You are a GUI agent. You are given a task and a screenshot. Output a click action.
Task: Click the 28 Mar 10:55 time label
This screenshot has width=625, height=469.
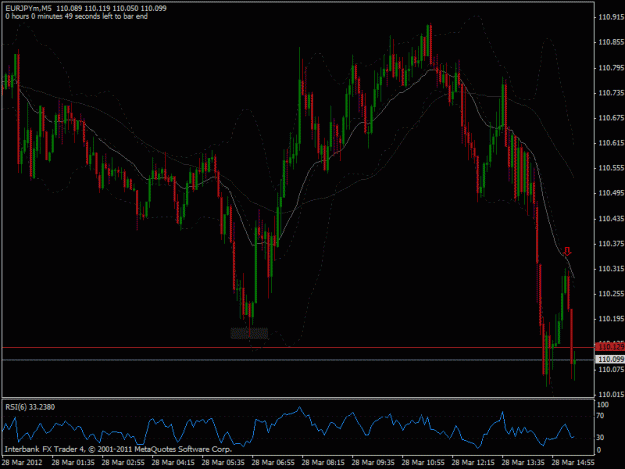coord(423,462)
